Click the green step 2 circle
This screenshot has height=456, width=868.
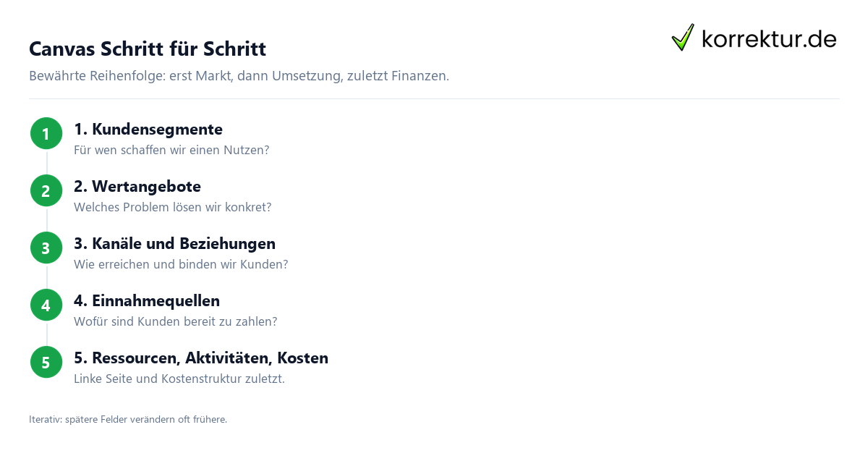(x=46, y=191)
